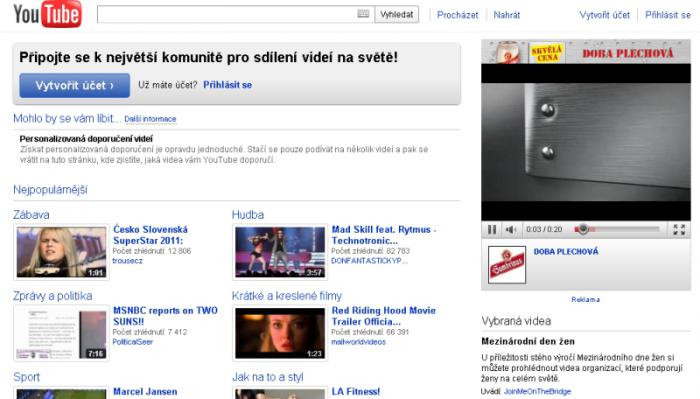This screenshot has height=399, width=700.
Task: Seek using the ad video progress bar
Action: (x=618, y=229)
